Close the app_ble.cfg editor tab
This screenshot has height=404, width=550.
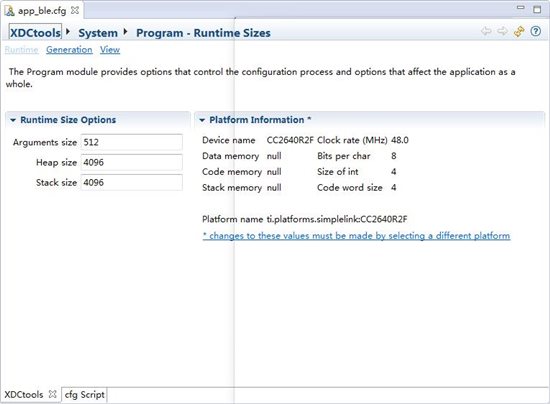pyautogui.click(x=75, y=11)
